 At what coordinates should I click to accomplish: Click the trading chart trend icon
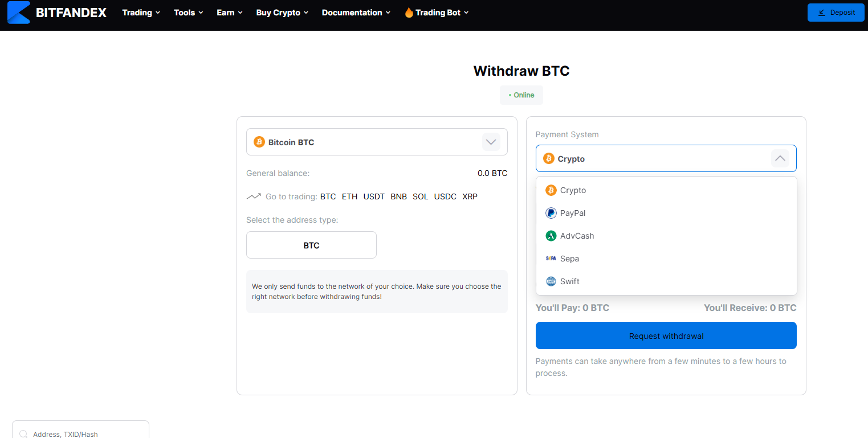(254, 197)
